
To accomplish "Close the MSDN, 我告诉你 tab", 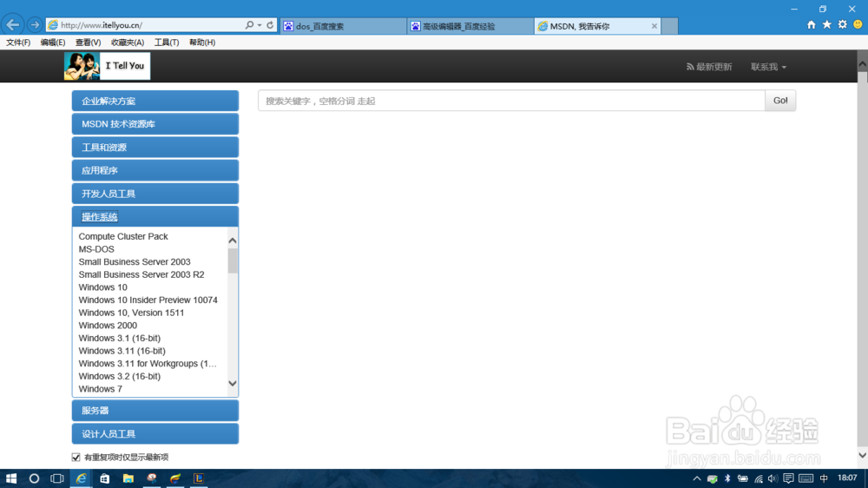I will (654, 26).
